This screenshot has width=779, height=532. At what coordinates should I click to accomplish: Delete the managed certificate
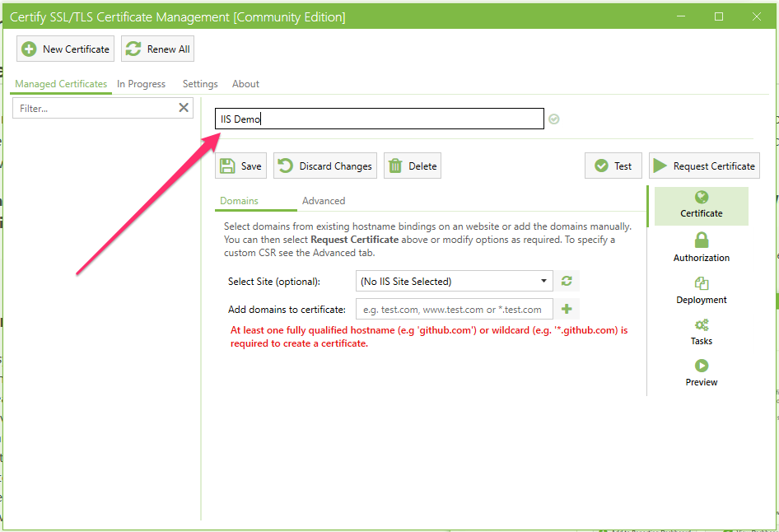(413, 166)
